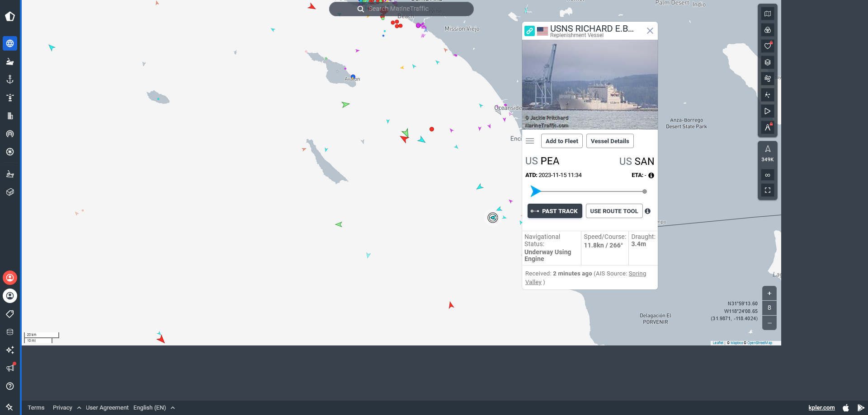
Task: Open the density routes node icon
Action: tap(768, 95)
